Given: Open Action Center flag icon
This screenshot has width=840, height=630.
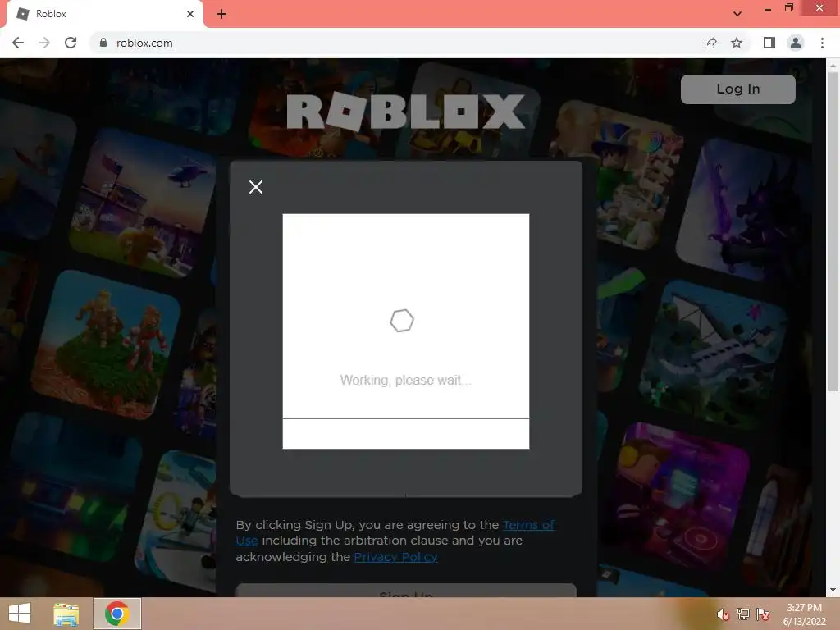Looking at the screenshot, I should [x=762, y=614].
